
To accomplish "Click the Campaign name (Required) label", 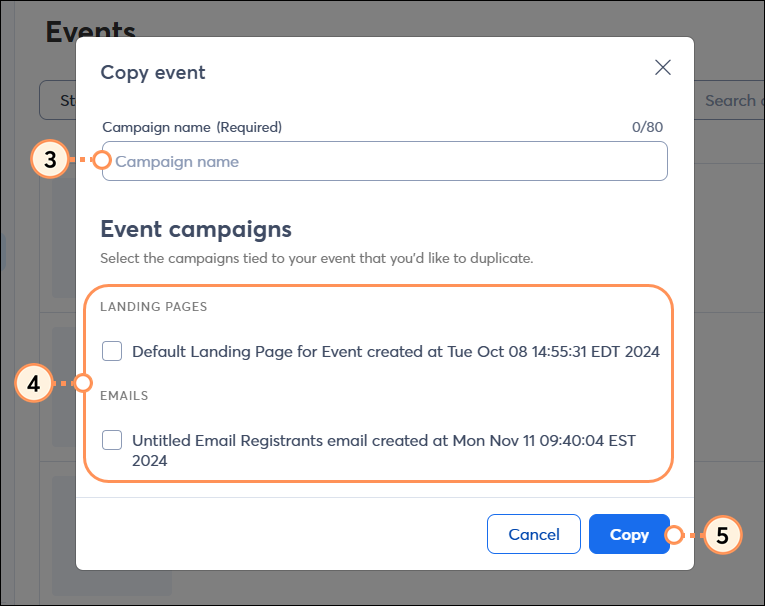I will pos(192,127).
